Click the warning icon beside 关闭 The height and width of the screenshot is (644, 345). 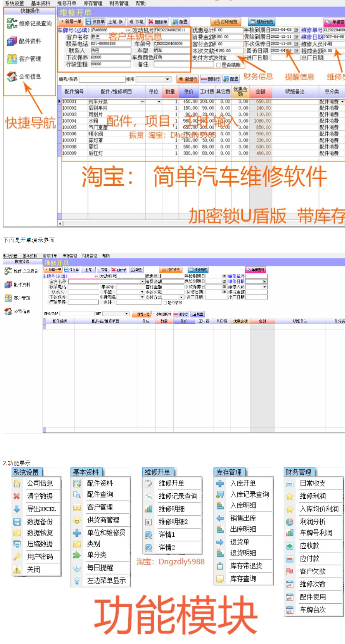tap(17, 570)
